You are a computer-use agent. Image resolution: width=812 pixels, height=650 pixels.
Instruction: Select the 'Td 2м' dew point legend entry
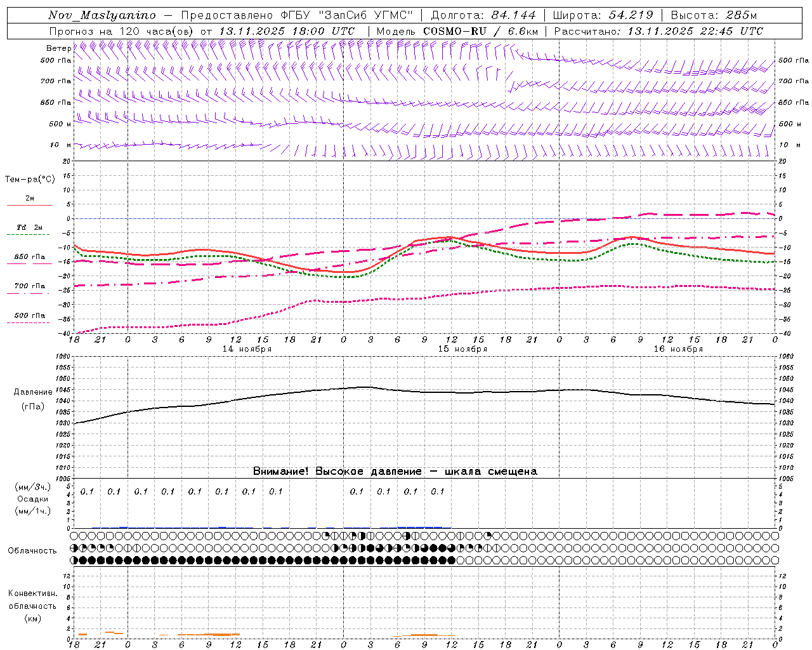point(29,227)
